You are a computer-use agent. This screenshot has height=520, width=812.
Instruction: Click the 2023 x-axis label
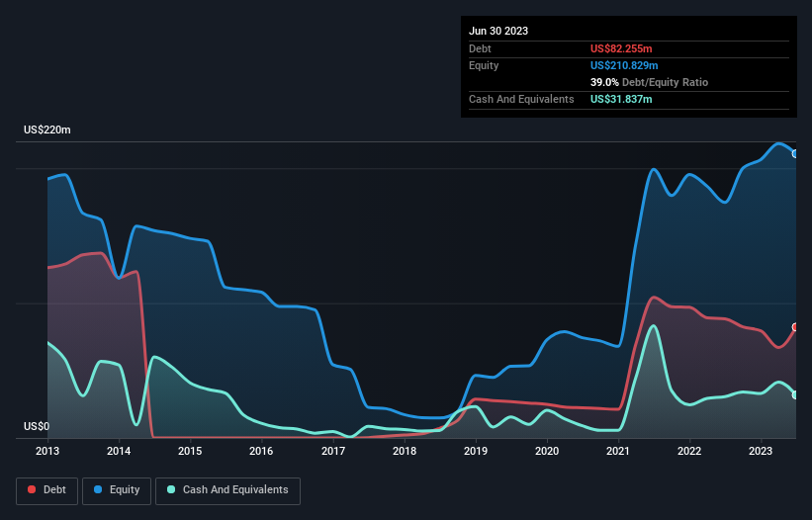[761, 451]
